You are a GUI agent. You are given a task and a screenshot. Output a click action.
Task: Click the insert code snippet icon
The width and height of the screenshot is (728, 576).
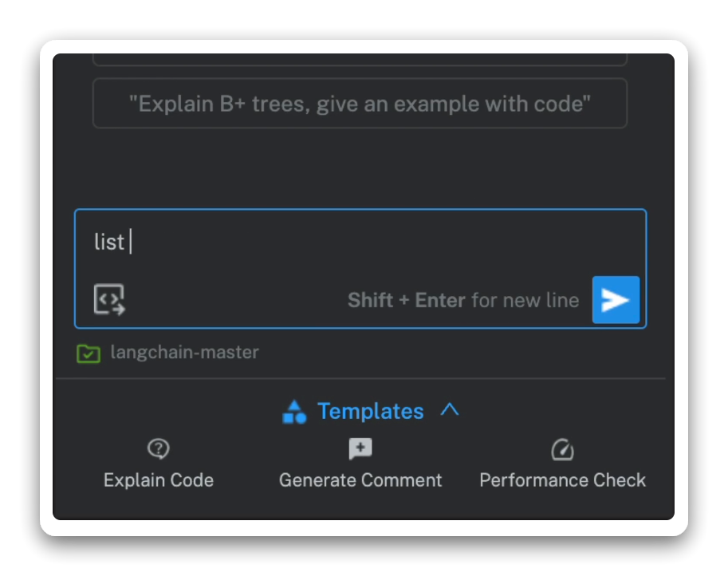click(109, 300)
